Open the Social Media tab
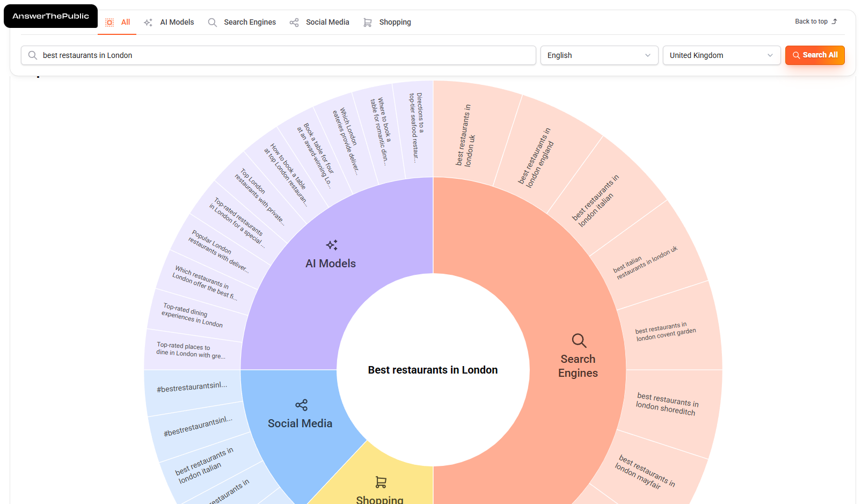862x504 pixels. tap(319, 23)
